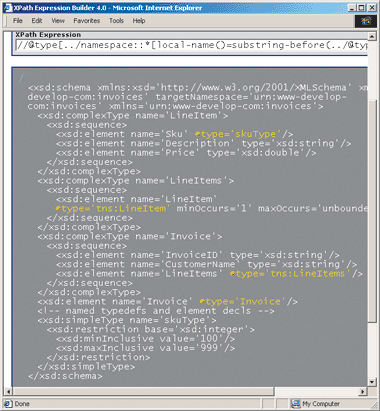This screenshot has width=380, height=411.
Task: Click the complexType name='LineItem' line
Action: coord(133,116)
